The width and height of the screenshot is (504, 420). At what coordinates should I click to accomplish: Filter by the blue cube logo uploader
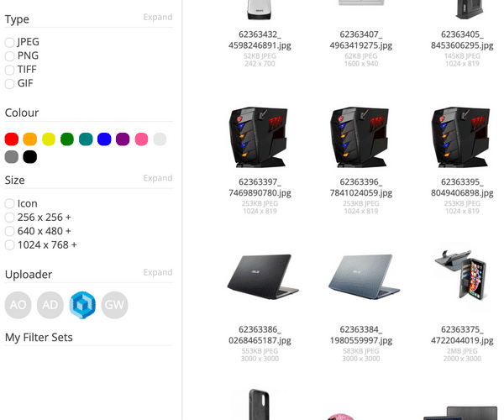82,305
